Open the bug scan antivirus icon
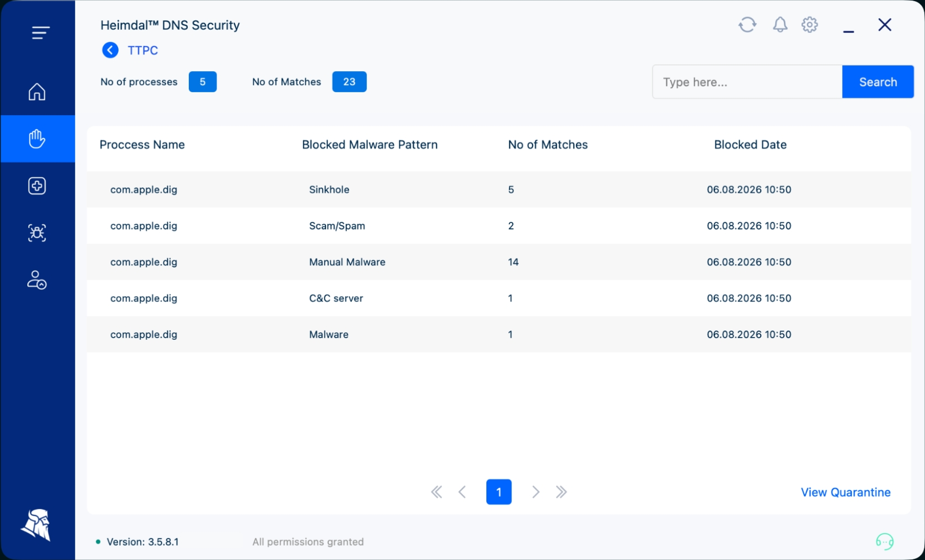The image size is (925, 560). tap(37, 233)
